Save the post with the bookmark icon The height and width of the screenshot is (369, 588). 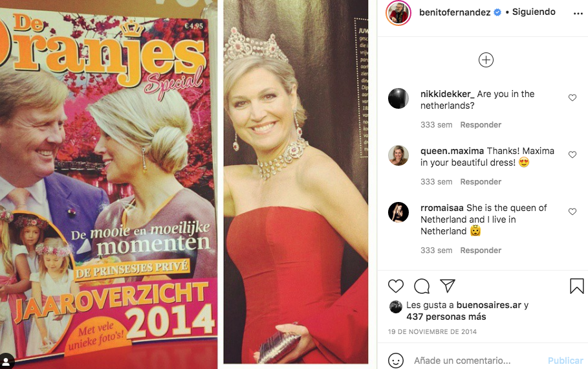577,286
